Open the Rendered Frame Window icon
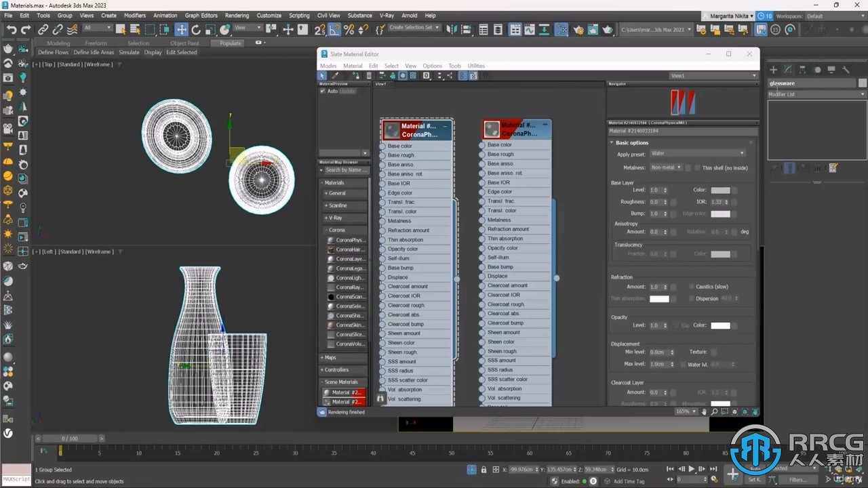 (x=593, y=29)
